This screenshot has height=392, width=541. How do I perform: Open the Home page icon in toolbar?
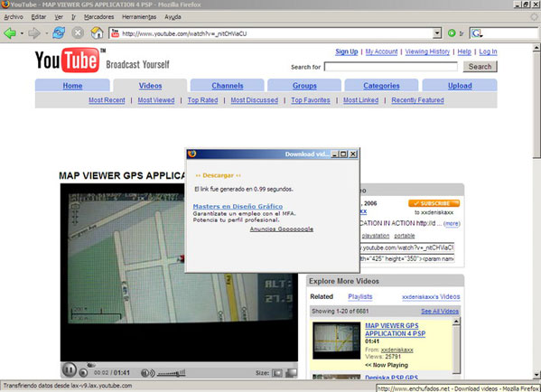click(97, 33)
